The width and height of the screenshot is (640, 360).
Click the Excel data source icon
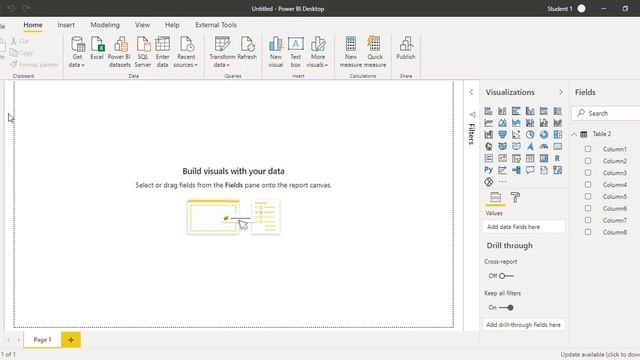(x=97, y=48)
